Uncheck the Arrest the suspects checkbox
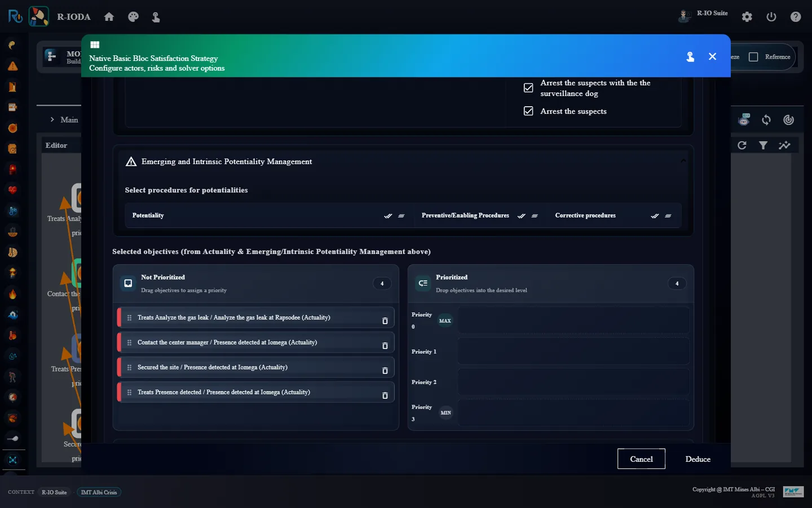 tap(528, 111)
